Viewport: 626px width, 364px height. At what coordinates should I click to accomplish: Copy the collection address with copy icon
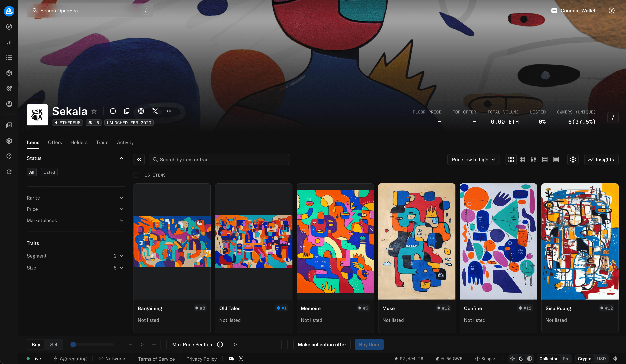tap(127, 111)
